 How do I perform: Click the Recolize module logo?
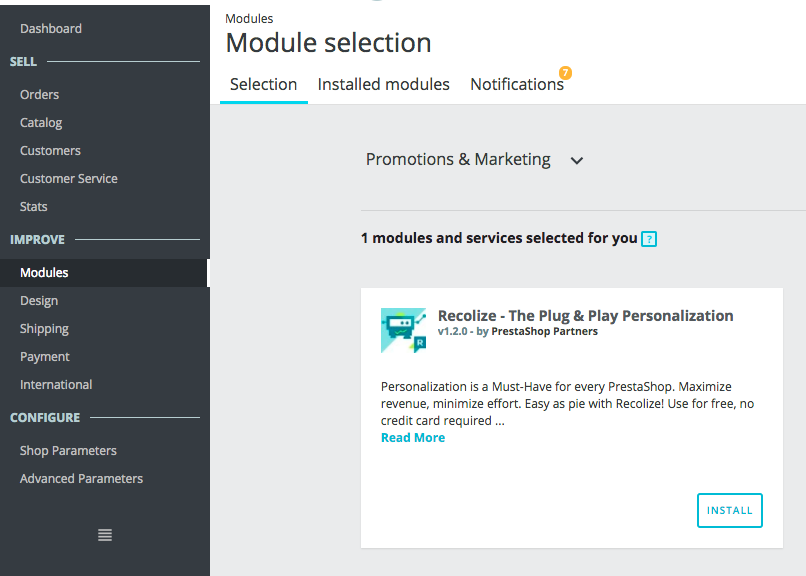[x=404, y=330]
